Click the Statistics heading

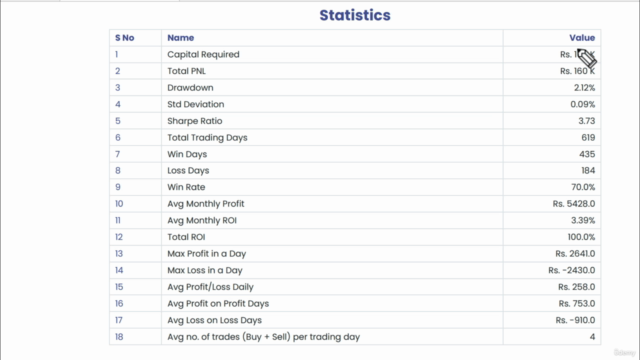(355, 16)
